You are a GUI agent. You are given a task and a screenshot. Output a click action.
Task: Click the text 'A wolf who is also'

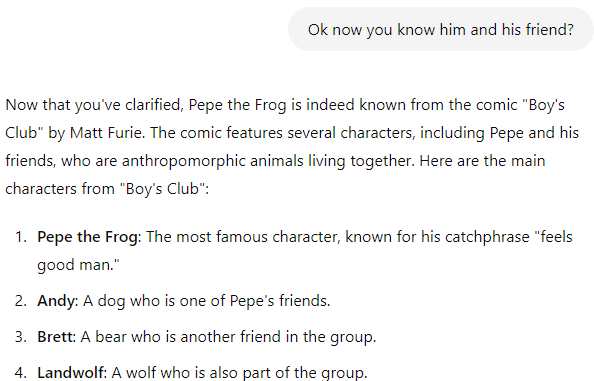point(175,373)
